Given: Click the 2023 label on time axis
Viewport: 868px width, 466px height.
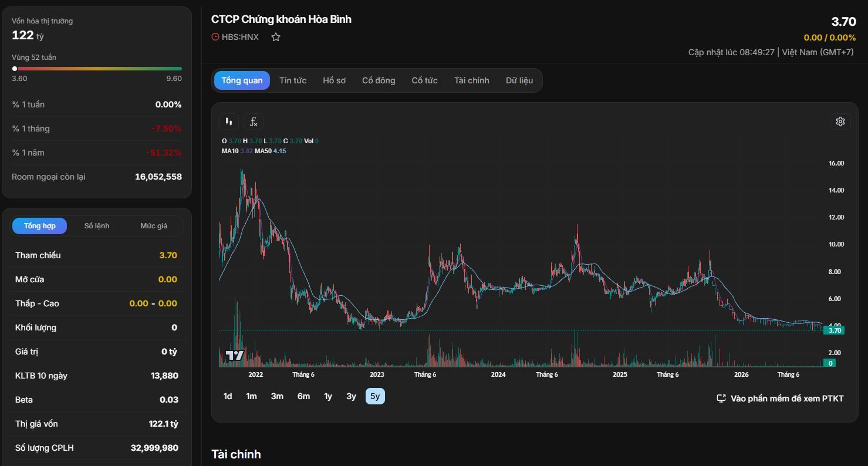Looking at the screenshot, I should [377, 374].
